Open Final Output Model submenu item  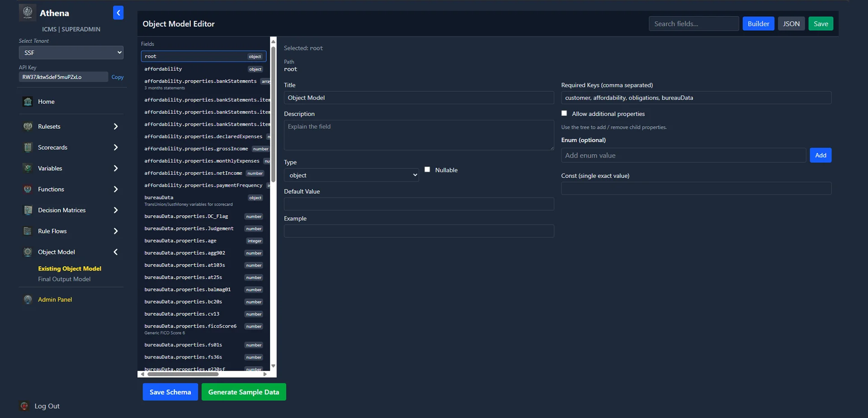[x=64, y=279]
